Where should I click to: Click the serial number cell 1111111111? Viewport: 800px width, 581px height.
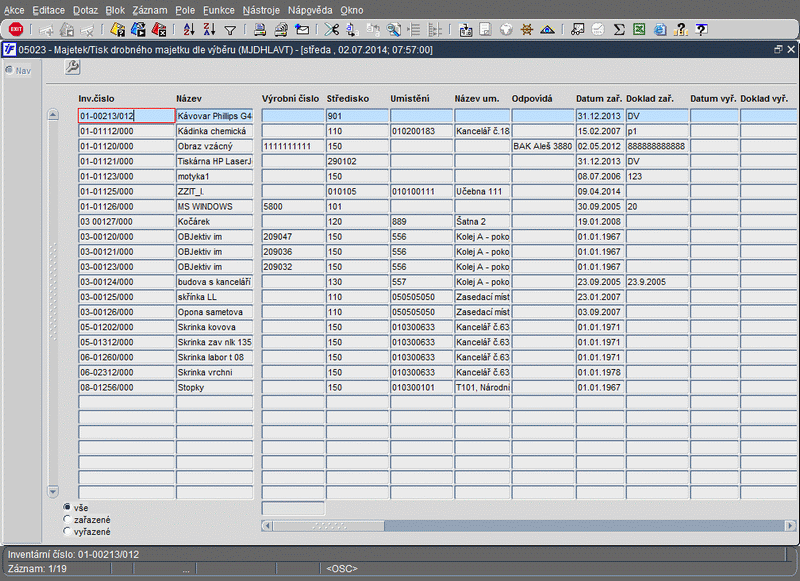293,146
